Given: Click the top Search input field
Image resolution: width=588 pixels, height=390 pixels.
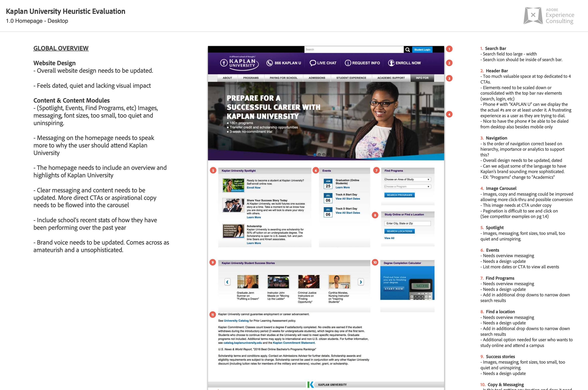Looking at the screenshot, I should pos(354,50).
